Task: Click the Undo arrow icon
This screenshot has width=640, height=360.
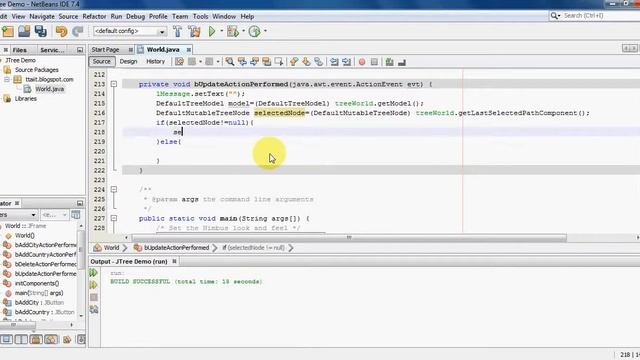Action: point(62,31)
